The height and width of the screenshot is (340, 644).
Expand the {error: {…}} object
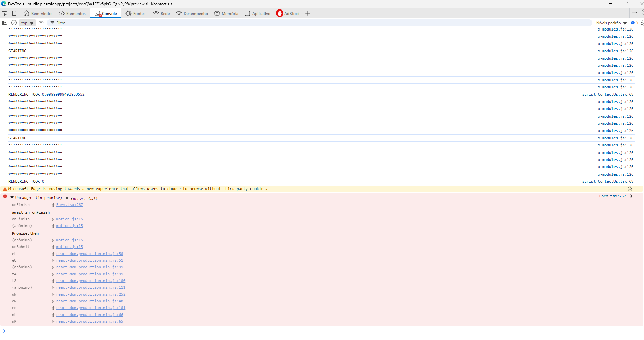point(67,198)
